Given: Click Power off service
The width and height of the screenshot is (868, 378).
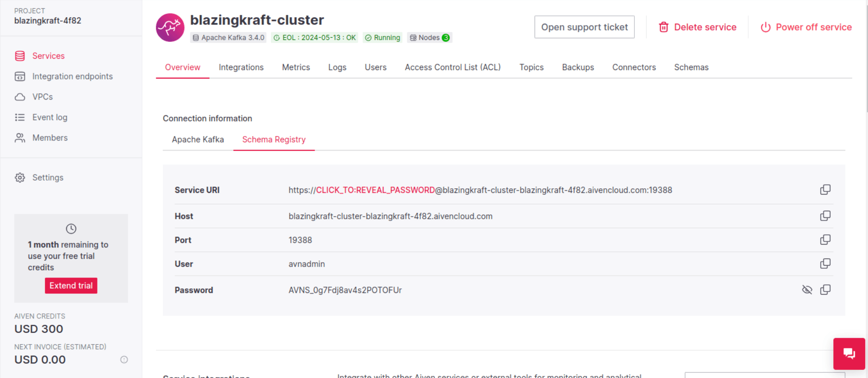Looking at the screenshot, I should (x=806, y=27).
